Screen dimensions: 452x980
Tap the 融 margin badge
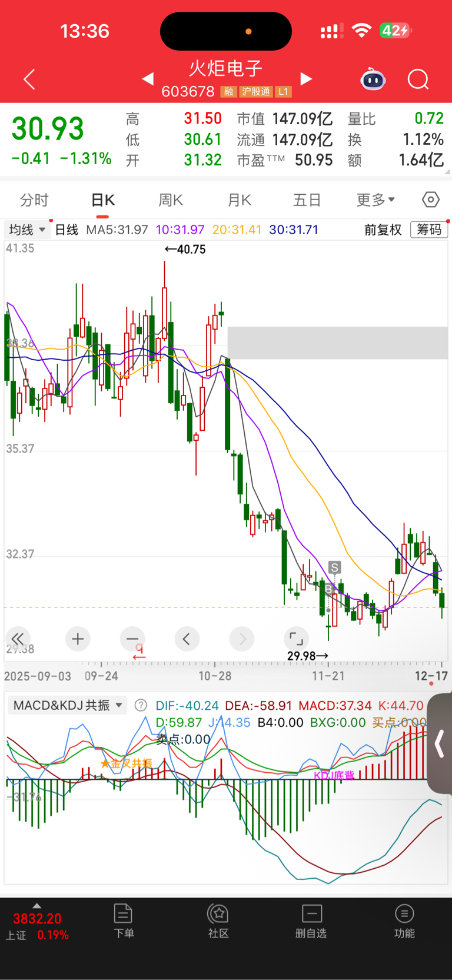228,92
